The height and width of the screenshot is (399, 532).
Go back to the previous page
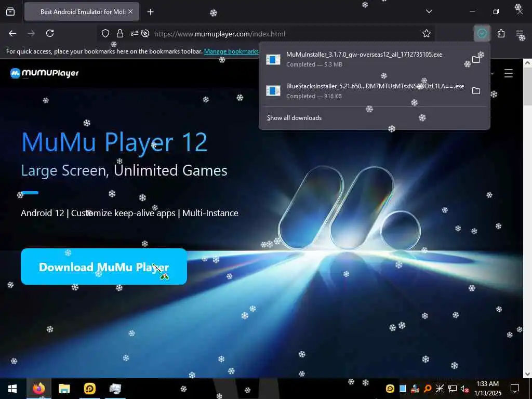(x=12, y=33)
